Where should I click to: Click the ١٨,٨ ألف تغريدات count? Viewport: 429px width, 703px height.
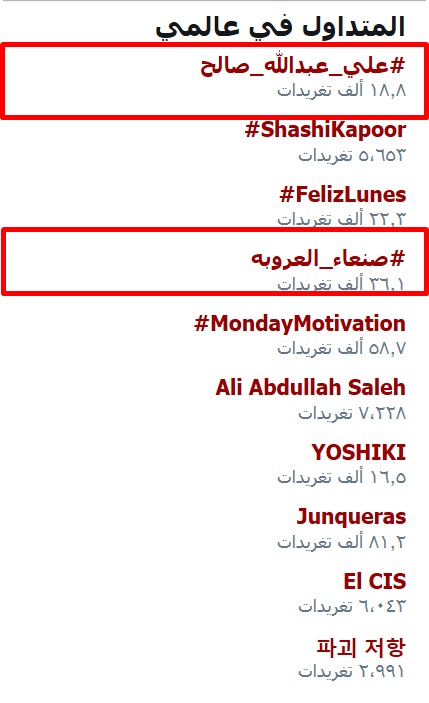point(341,90)
